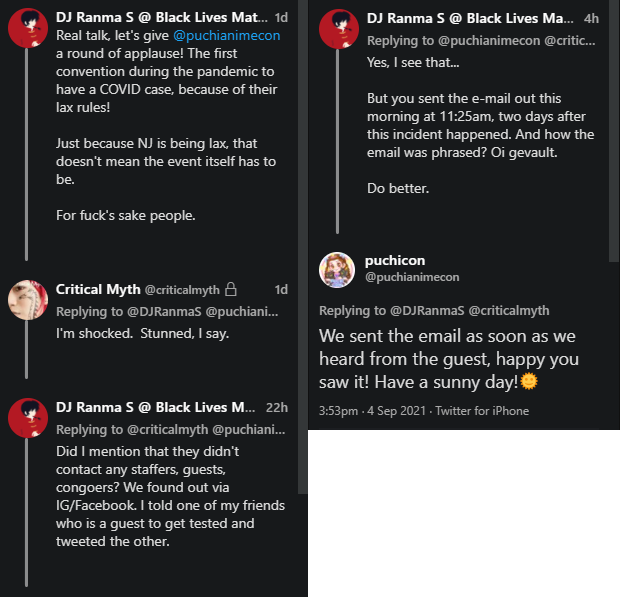
Task: Open the "22h" timestamp on the tweet
Action: [275, 407]
